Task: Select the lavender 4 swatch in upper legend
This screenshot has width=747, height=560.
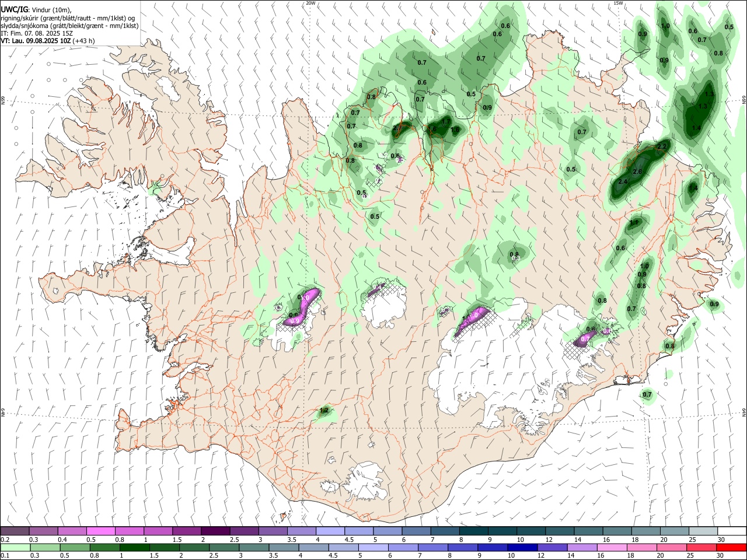Action: (330, 531)
